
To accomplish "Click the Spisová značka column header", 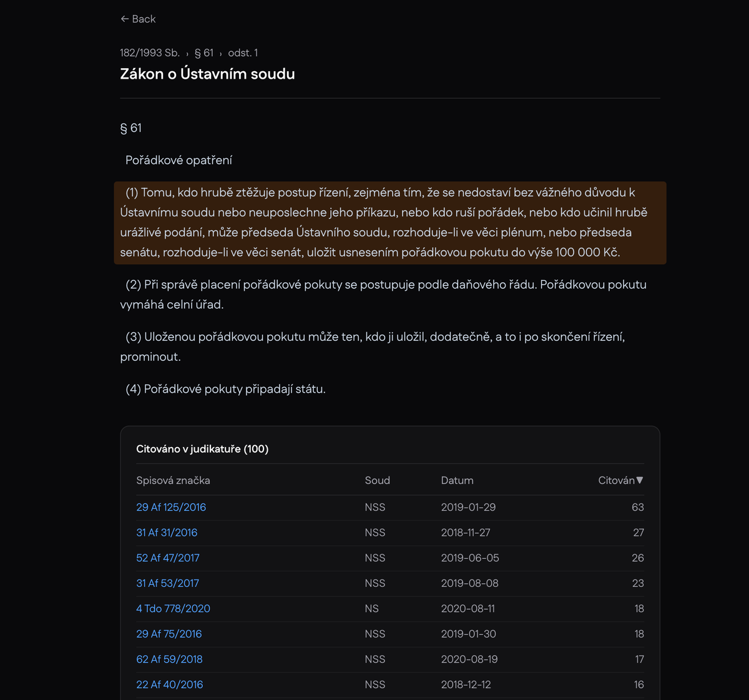I will (x=173, y=480).
